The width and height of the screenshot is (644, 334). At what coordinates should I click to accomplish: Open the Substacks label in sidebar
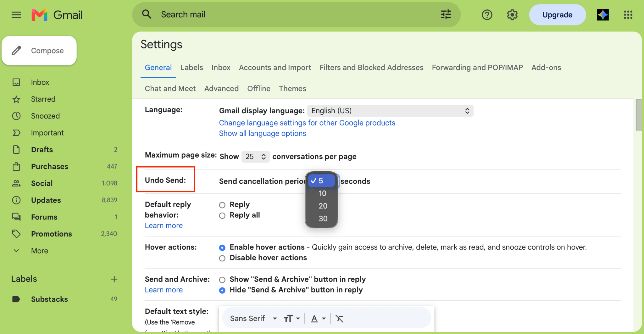tap(49, 299)
